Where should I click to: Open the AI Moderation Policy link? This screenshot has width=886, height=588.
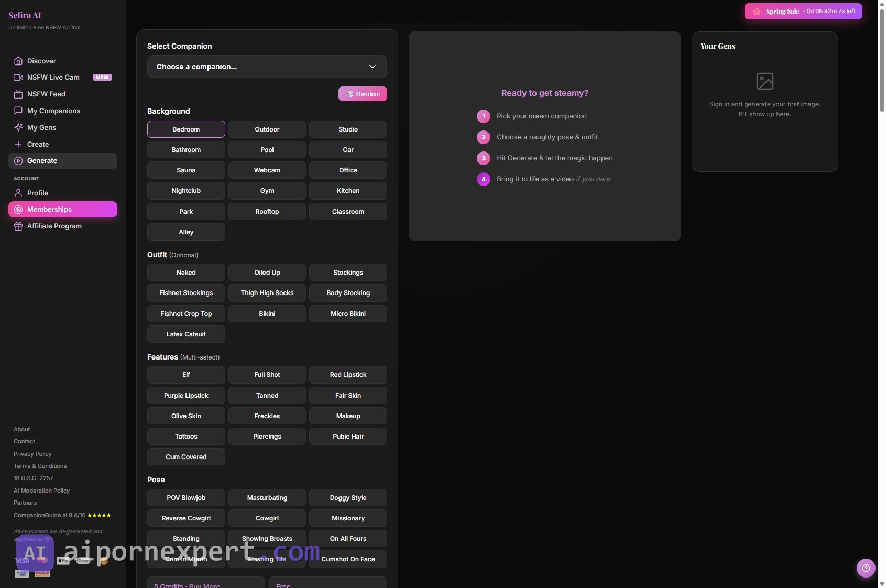(42, 491)
